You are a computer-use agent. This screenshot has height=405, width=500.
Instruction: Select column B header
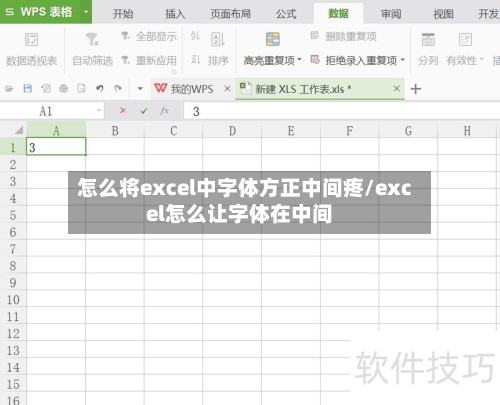(x=115, y=131)
